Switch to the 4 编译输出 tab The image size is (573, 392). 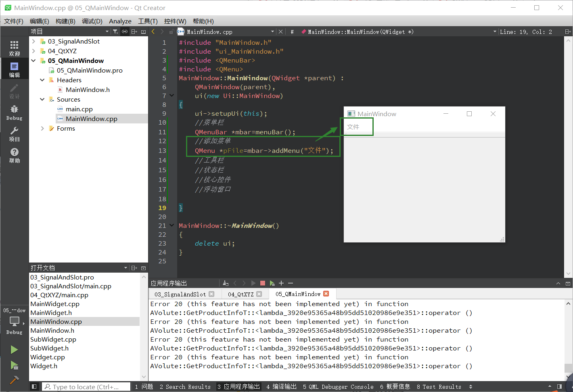point(281,386)
